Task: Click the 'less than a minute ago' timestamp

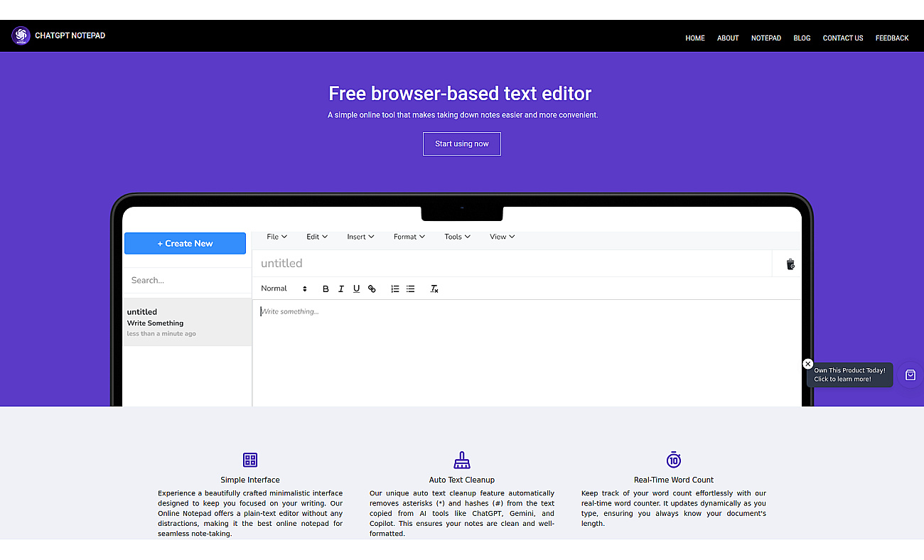Action: 161,333
